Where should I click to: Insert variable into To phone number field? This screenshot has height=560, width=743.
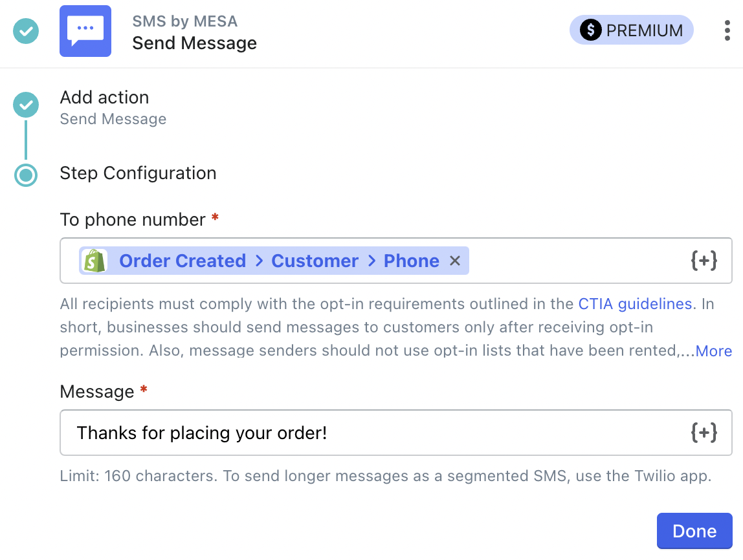[x=704, y=261]
